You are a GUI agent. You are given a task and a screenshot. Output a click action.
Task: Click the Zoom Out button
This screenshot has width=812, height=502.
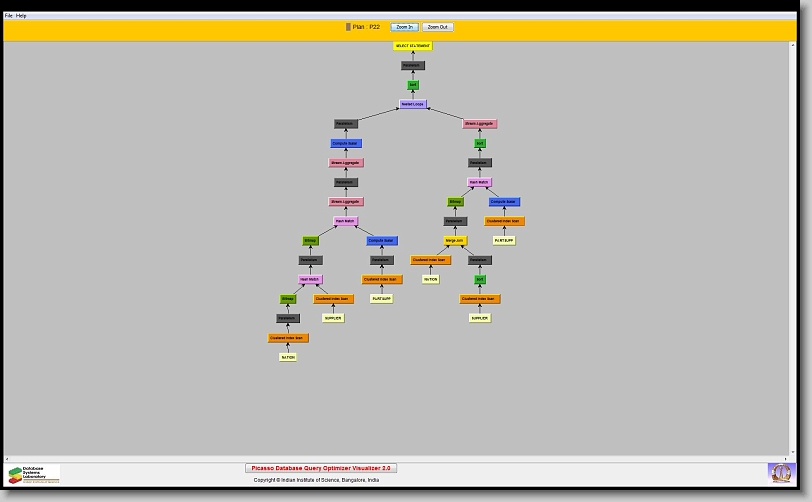[437, 27]
